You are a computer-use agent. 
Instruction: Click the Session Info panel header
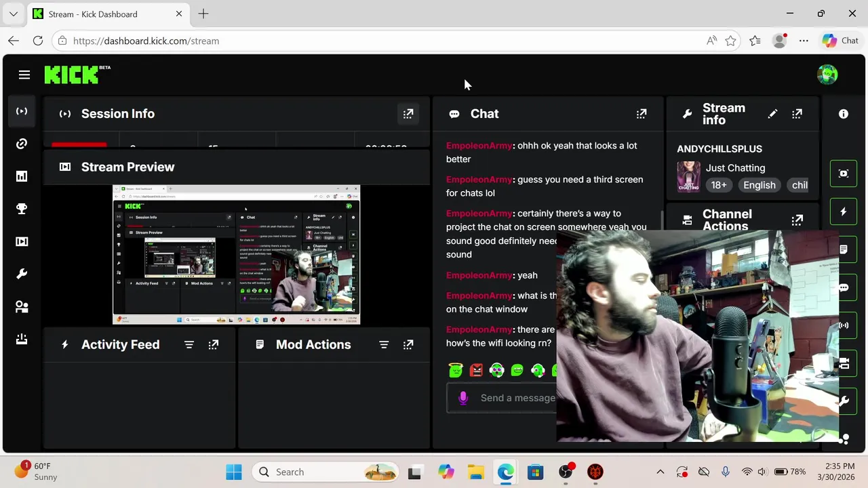[x=236, y=114]
